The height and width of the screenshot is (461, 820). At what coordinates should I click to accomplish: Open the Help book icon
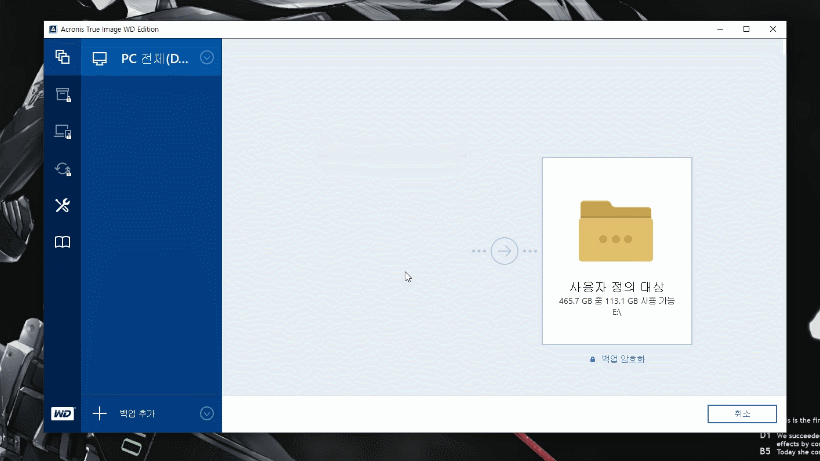[x=62, y=242]
